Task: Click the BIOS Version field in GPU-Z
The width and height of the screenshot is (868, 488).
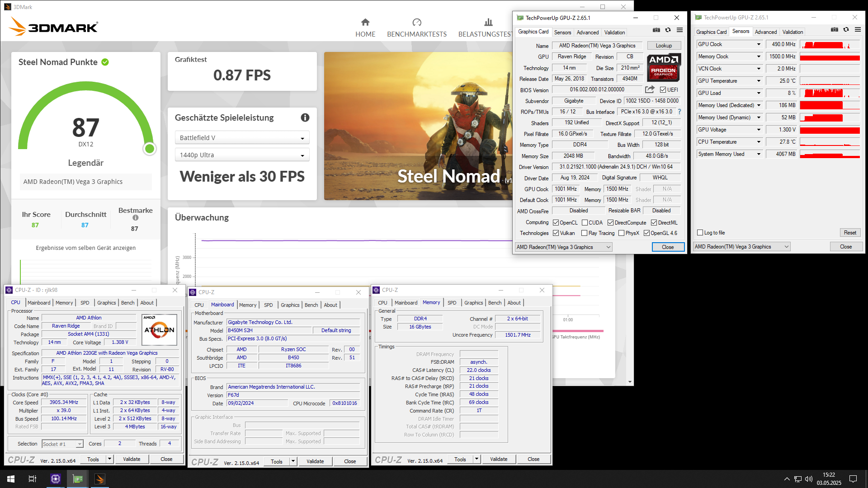Action: click(x=597, y=90)
